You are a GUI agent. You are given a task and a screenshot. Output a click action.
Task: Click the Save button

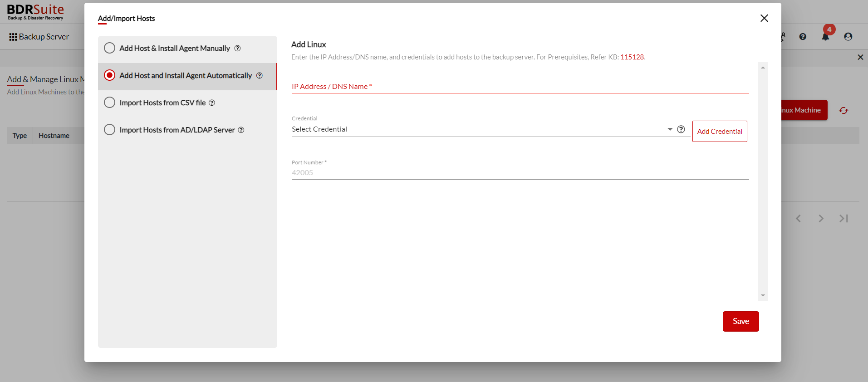coord(740,321)
